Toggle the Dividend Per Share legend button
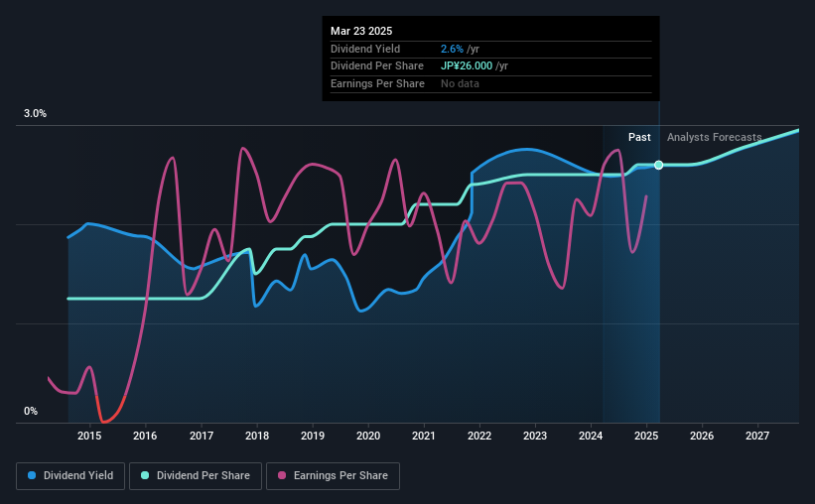815x504 pixels. (x=196, y=476)
